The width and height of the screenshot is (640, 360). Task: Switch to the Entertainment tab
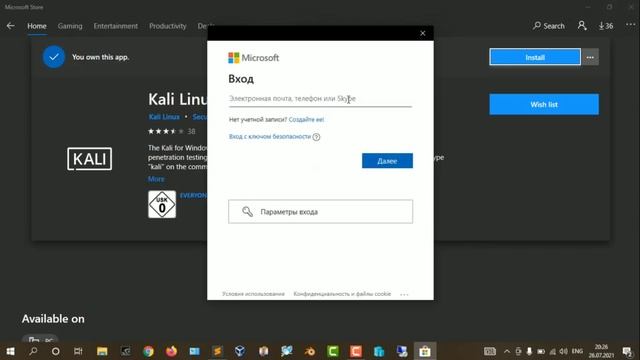pyautogui.click(x=116, y=26)
